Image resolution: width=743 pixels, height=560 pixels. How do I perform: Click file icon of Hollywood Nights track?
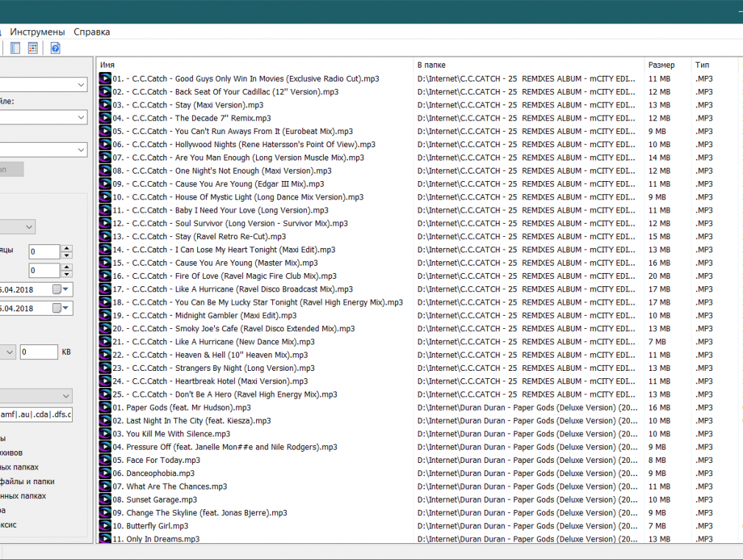point(104,145)
